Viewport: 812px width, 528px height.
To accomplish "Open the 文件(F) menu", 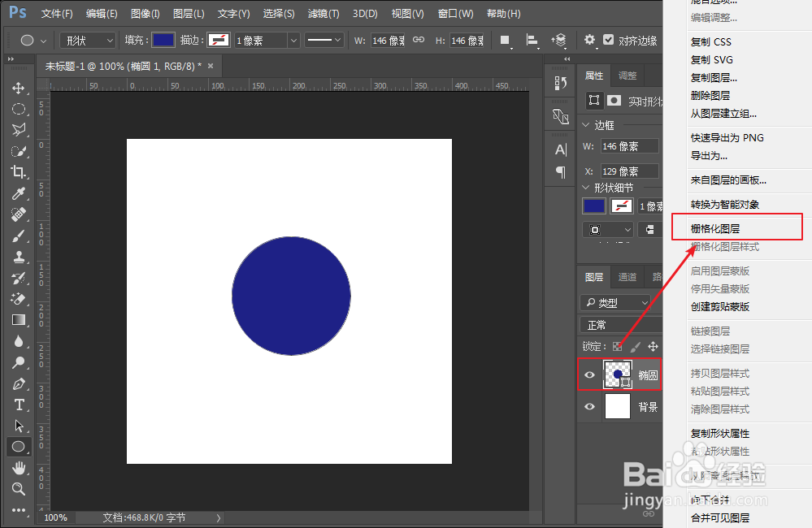I will 57,14.
